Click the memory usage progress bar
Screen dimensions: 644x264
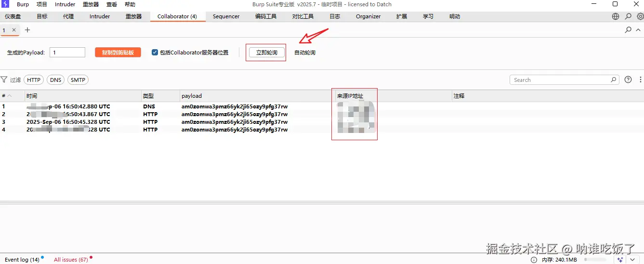point(595,260)
